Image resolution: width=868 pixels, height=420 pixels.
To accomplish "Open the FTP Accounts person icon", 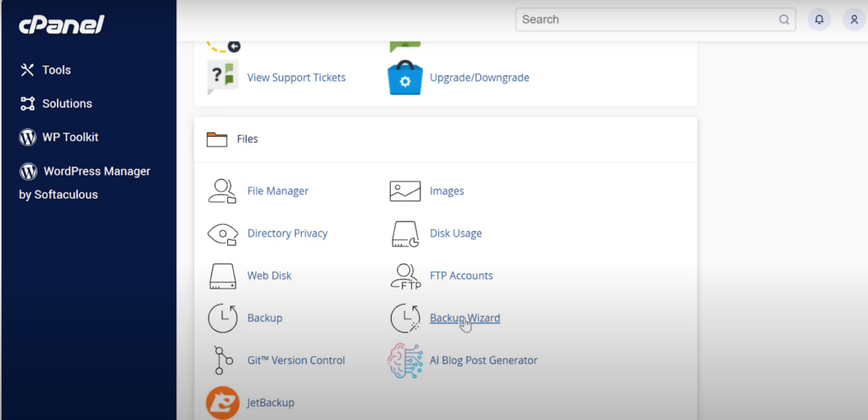I will (x=405, y=276).
